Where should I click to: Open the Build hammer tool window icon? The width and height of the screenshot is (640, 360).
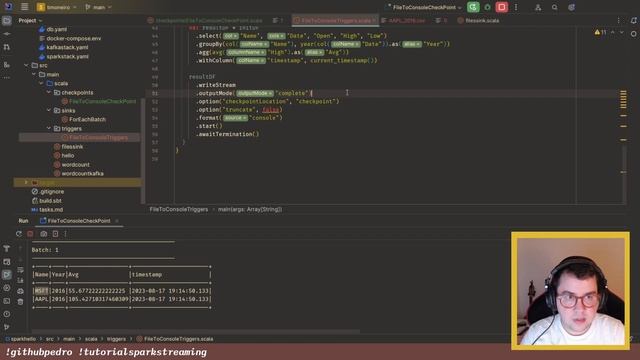click(x=7, y=249)
